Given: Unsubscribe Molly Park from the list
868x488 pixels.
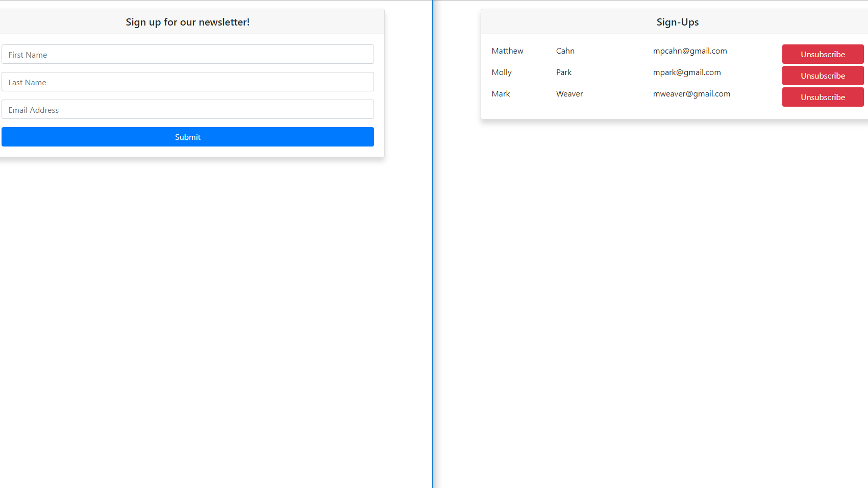Looking at the screenshot, I should coord(823,76).
